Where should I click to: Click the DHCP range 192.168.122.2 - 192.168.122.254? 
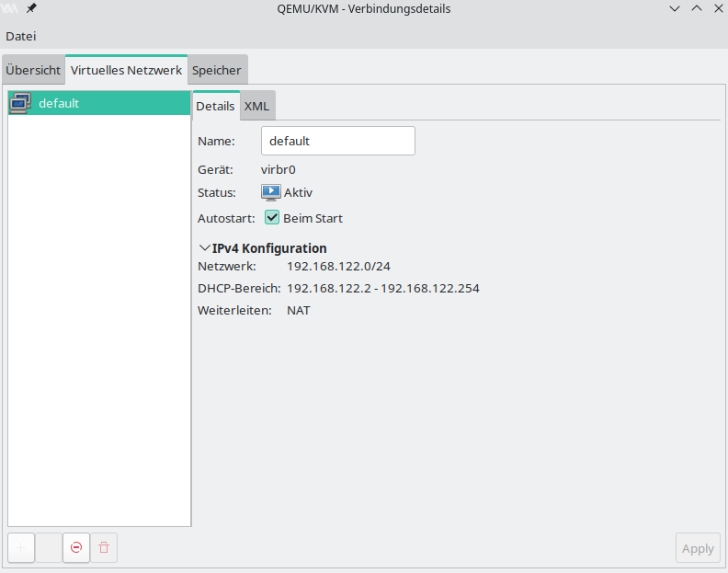click(383, 289)
